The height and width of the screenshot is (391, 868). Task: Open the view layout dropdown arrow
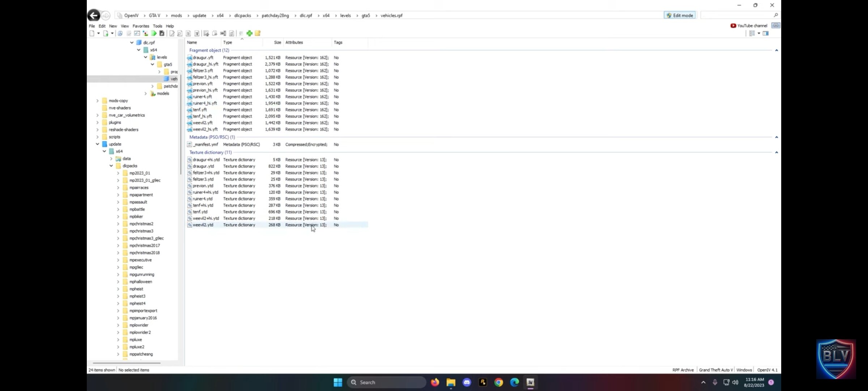(x=759, y=33)
